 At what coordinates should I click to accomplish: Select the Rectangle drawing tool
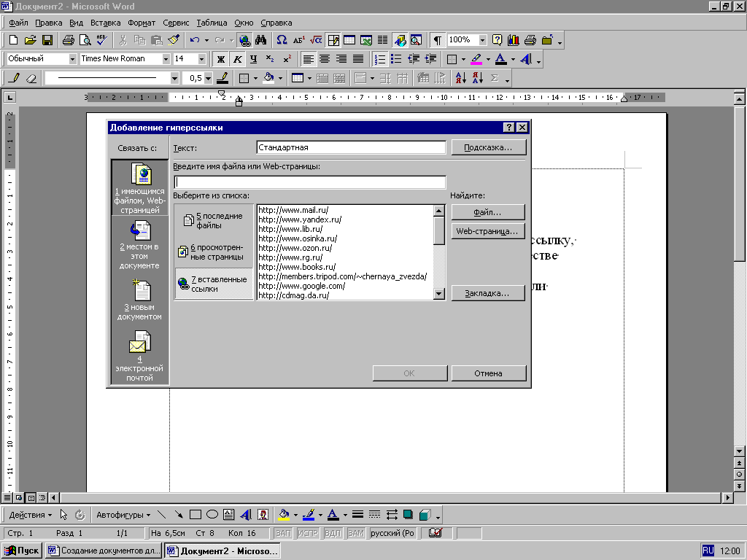[x=196, y=515]
